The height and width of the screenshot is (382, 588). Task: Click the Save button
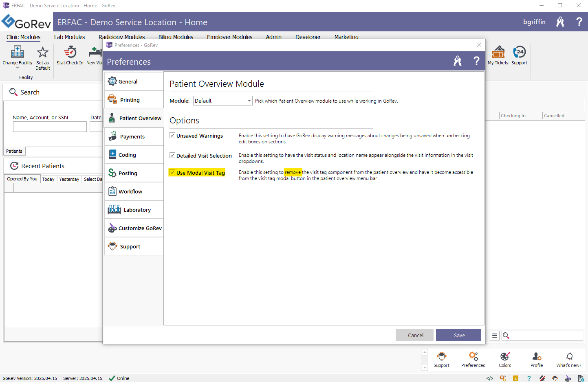(458, 335)
